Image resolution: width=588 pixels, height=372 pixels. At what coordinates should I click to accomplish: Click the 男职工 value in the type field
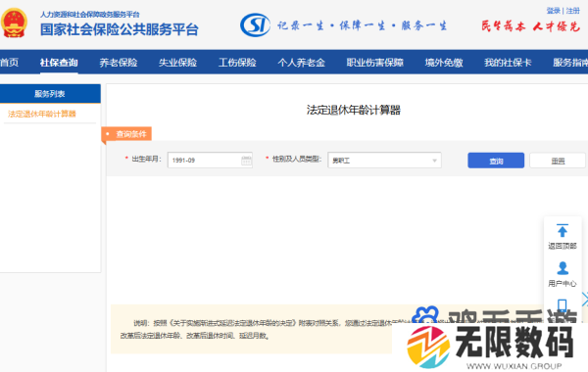click(341, 161)
